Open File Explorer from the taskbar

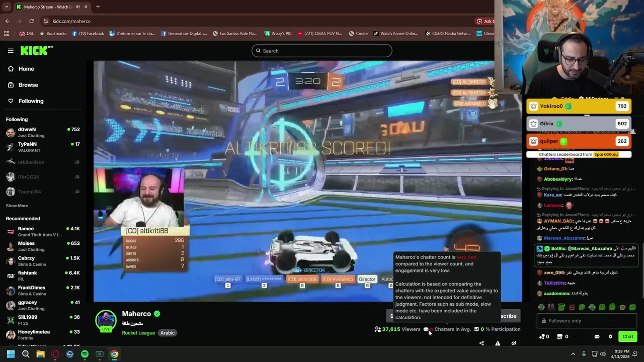click(40, 354)
